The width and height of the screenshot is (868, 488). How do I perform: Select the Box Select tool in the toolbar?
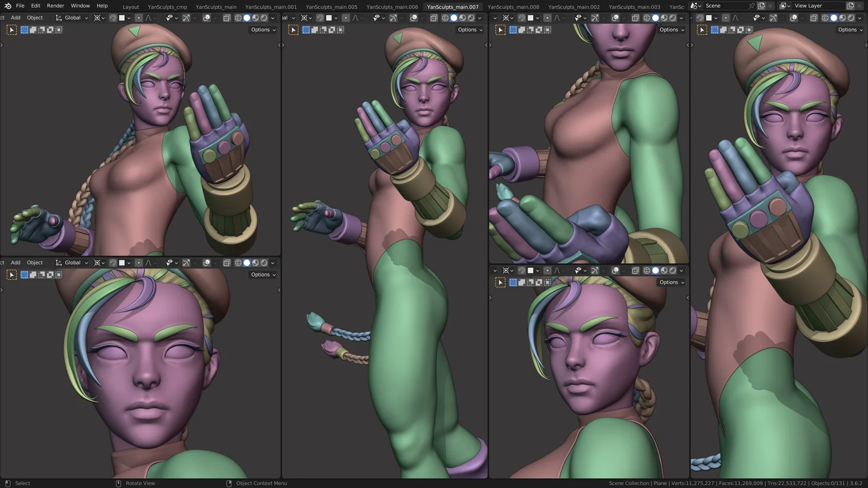(24, 30)
